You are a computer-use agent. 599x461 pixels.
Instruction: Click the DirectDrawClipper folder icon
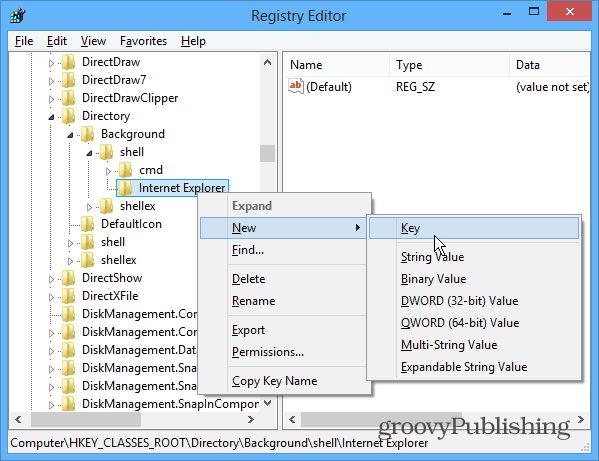69,98
